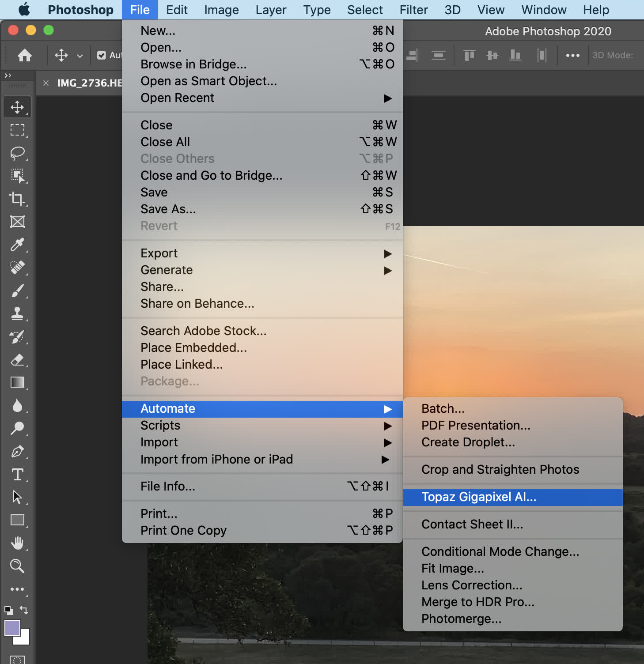Select the Clone Stamp tool

(x=17, y=313)
